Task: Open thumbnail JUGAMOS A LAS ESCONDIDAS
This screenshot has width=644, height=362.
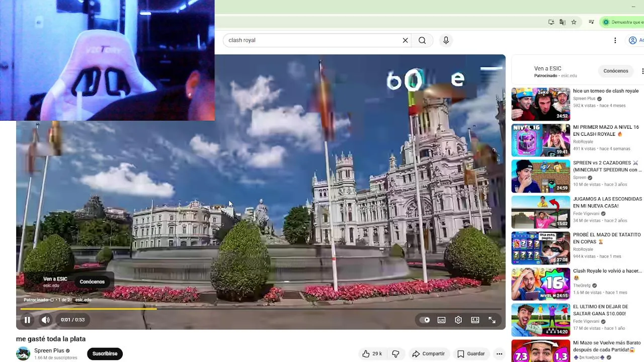Action: (541, 212)
